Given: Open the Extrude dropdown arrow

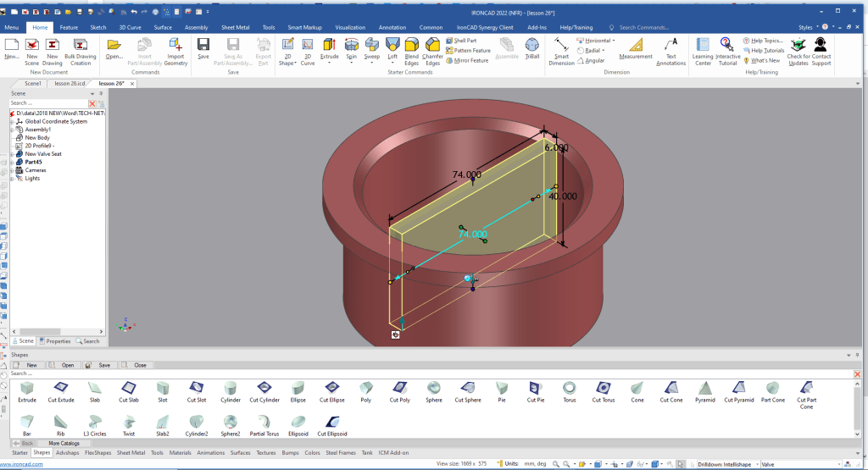Looking at the screenshot, I should click(329, 64).
